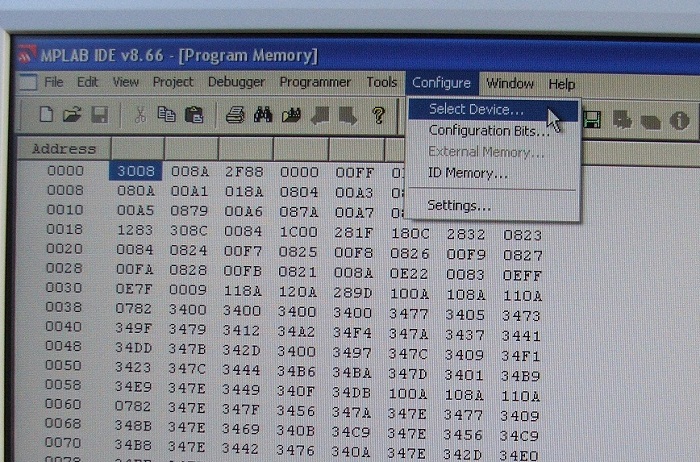Select memory cell 0E7F
700x462 pixels.
134,289
